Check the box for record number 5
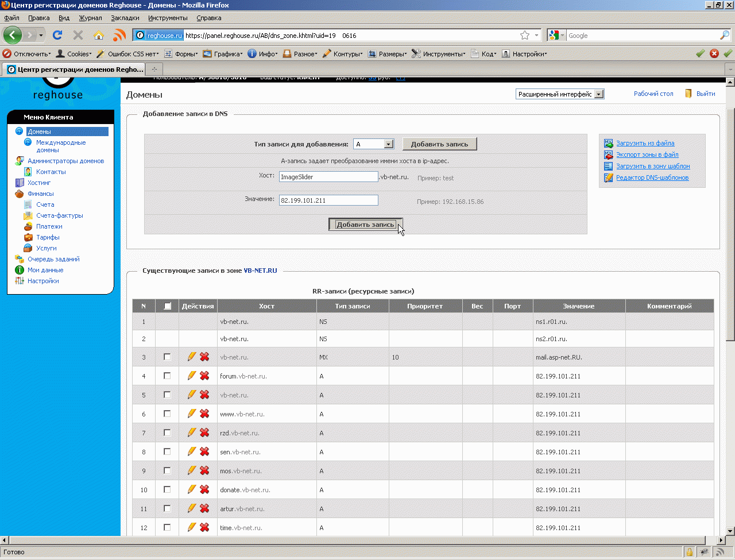This screenshot has height=560, width=735. point(167,395)
